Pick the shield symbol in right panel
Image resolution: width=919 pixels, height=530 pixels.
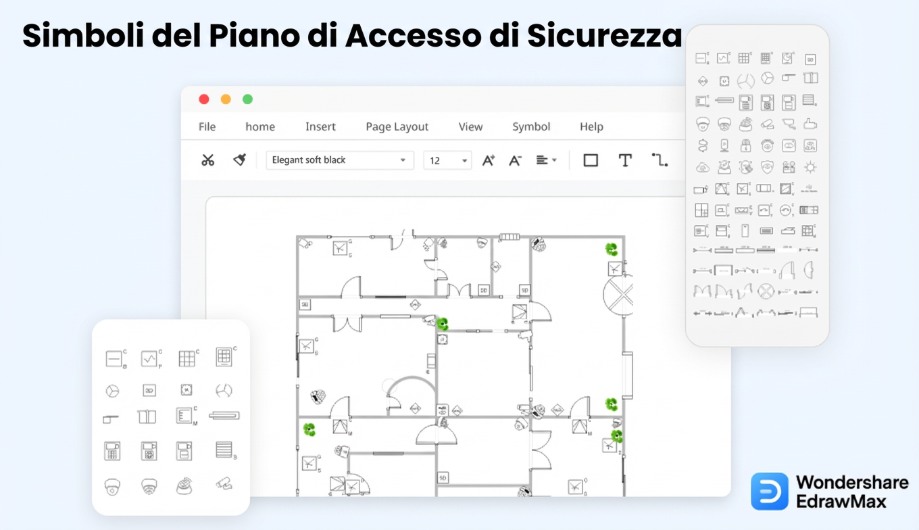(767, 168)
